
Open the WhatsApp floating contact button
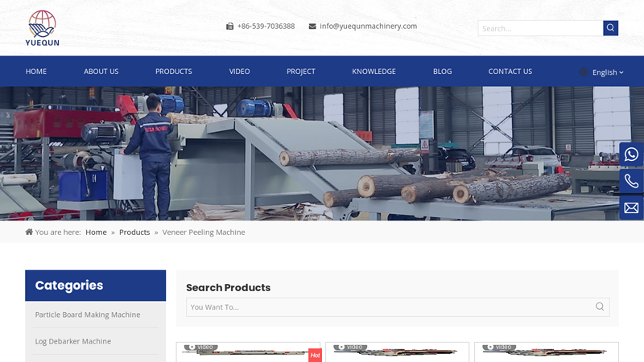631,154
